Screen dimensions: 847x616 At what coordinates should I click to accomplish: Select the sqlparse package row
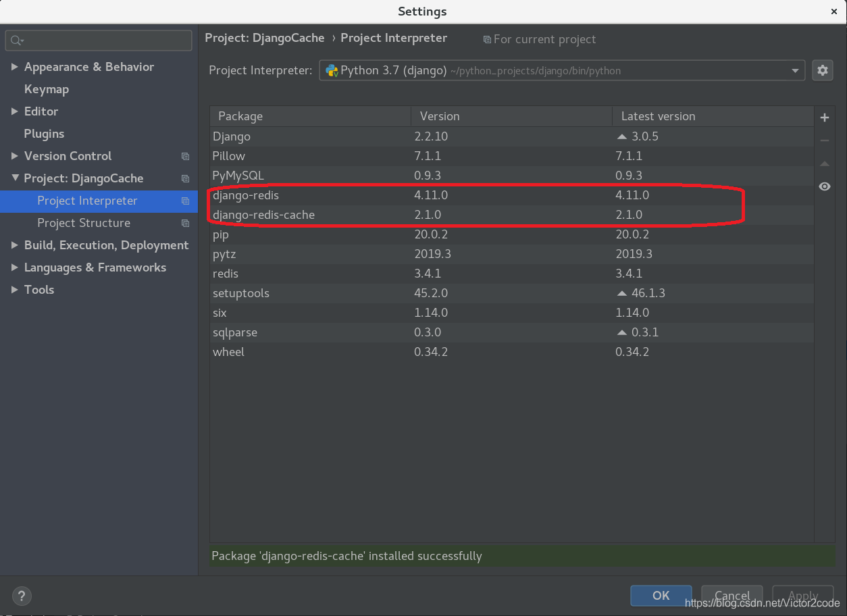click(x=511, y=332)
